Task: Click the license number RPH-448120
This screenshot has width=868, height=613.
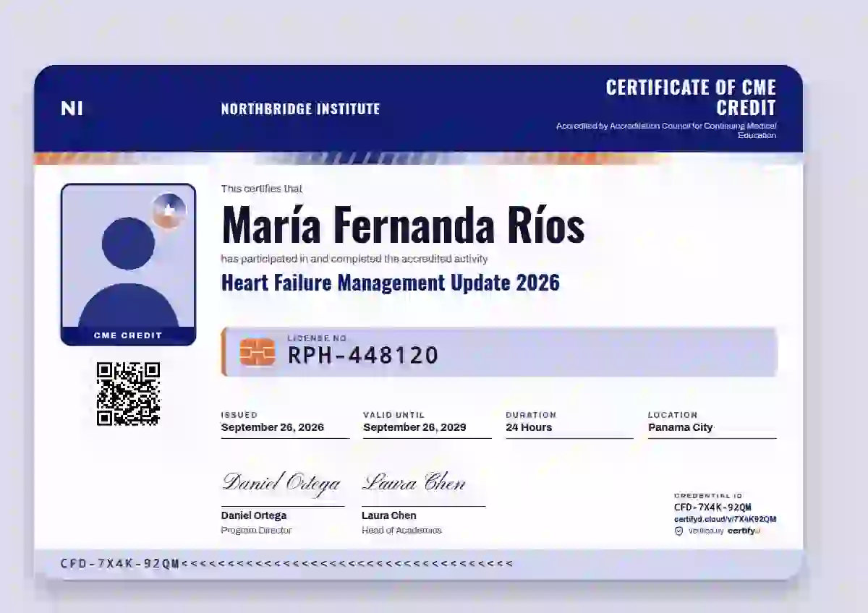Action: (363, 355)
